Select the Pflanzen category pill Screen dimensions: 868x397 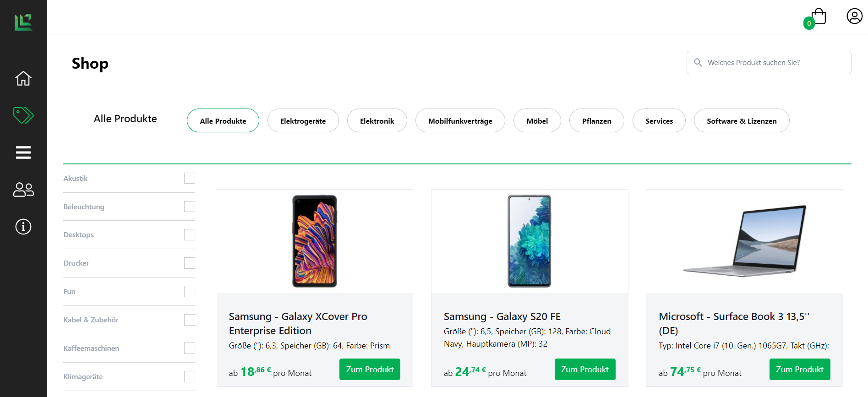596,121
